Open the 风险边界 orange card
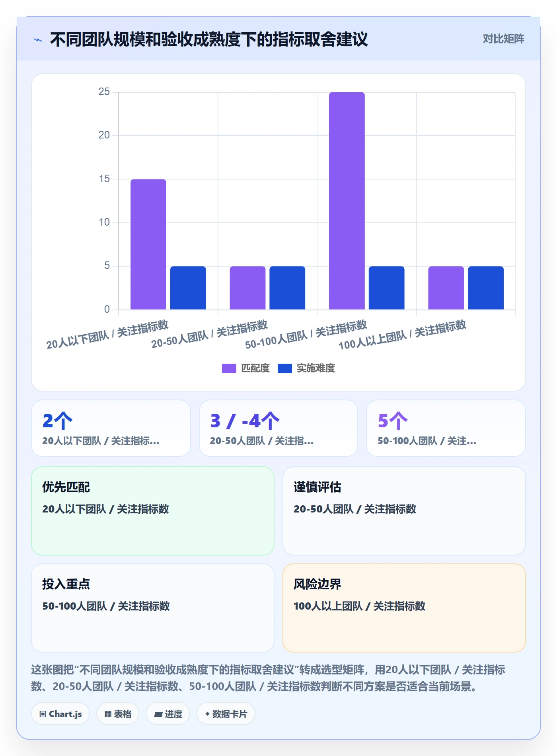The height and width of the screenshot is (756, 557). pyautogui.click(x=404, y=608)
